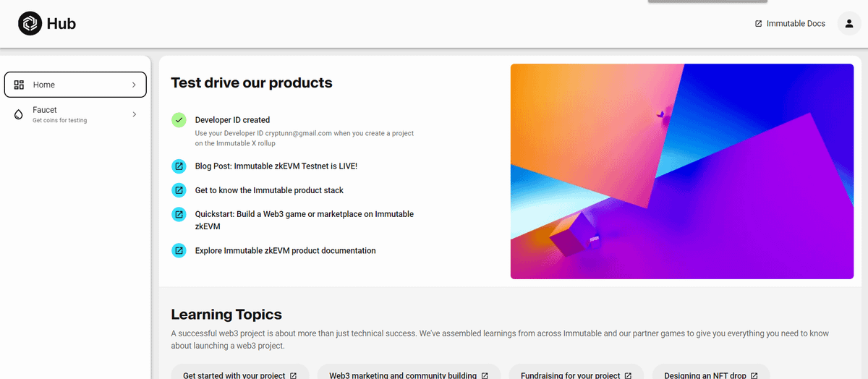Click the Home grid icon in sidebar
The image size is (868, 379).
[20, 85]
